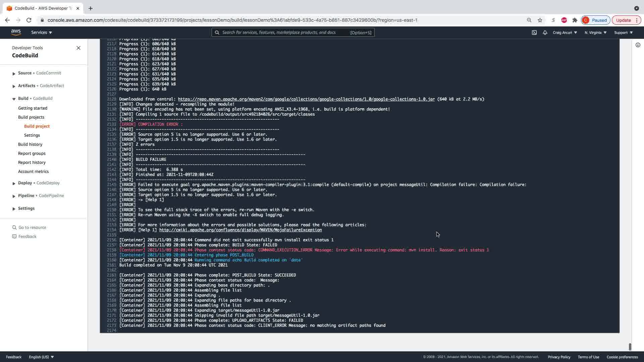Click the AWS services search field

(285, 33)
